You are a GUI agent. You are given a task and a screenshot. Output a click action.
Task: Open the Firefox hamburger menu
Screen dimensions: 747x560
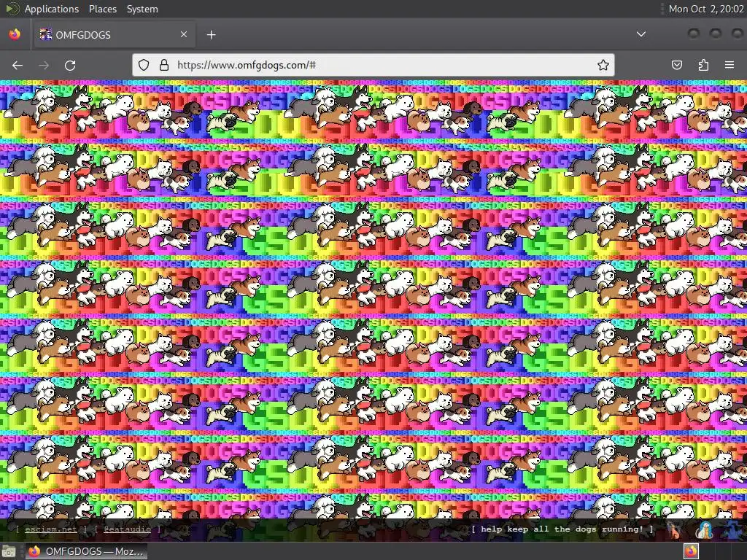729,65
